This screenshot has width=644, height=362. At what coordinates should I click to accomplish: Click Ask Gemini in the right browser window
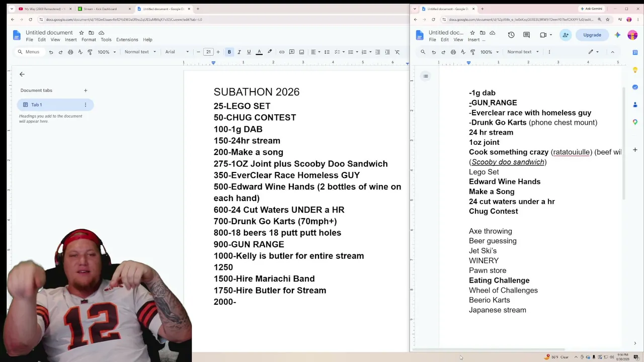click(591, 9)
